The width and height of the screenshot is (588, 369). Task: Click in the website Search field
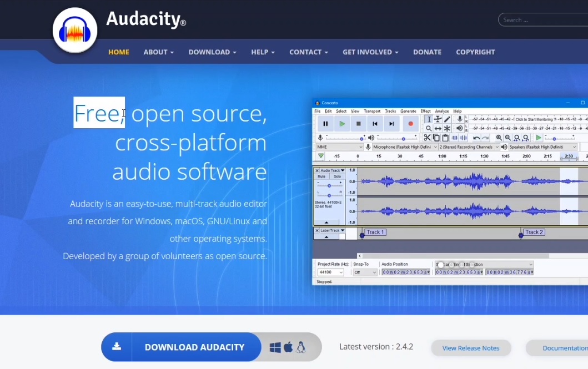coord(544,20)
